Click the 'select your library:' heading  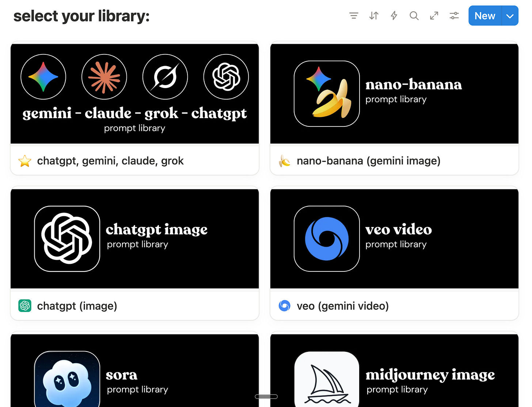[x=81, y=16]
